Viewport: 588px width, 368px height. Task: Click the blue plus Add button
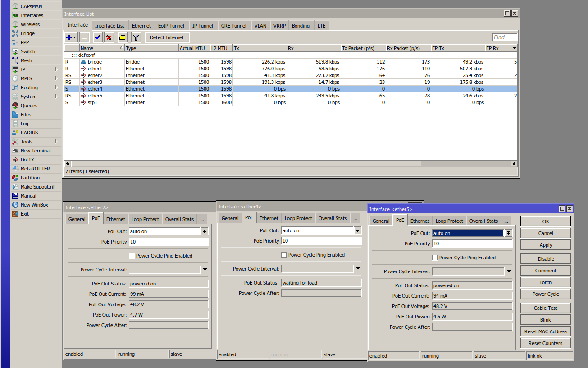click(69, 37)
